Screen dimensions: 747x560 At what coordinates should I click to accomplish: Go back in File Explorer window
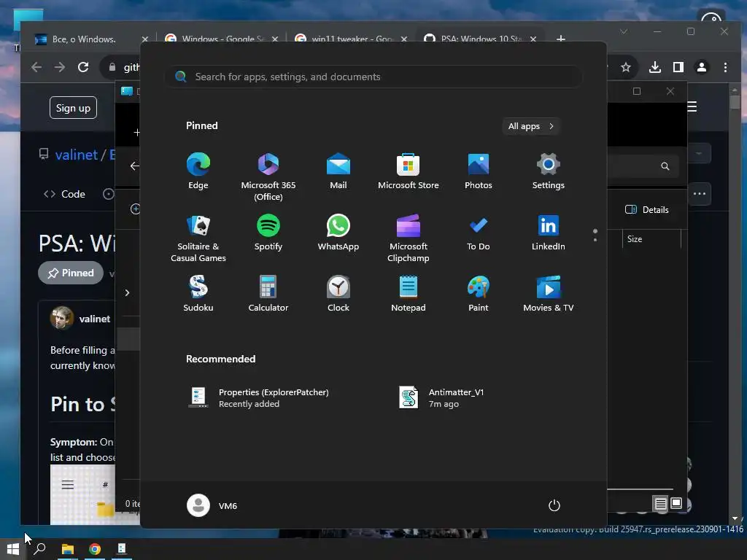coord(135,166)
